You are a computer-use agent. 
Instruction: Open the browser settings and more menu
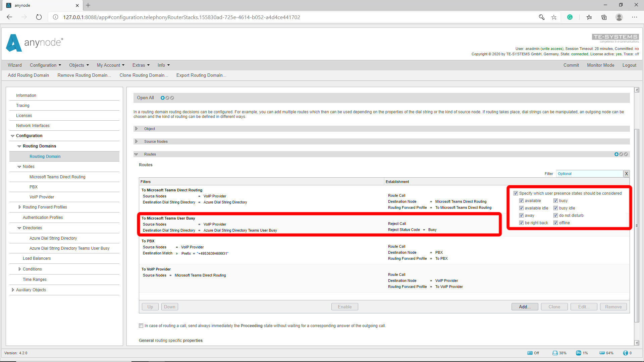635,17
